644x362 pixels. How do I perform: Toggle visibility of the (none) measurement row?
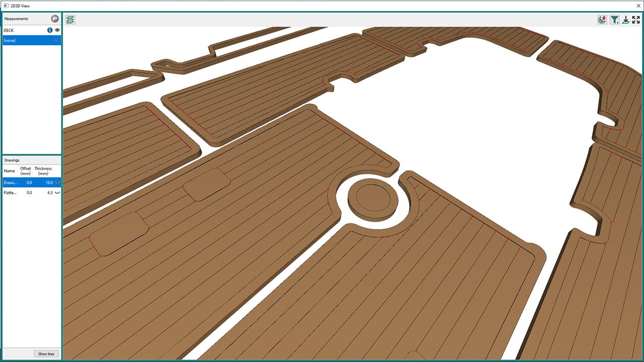pyautogui.click(x=57, y=40)
